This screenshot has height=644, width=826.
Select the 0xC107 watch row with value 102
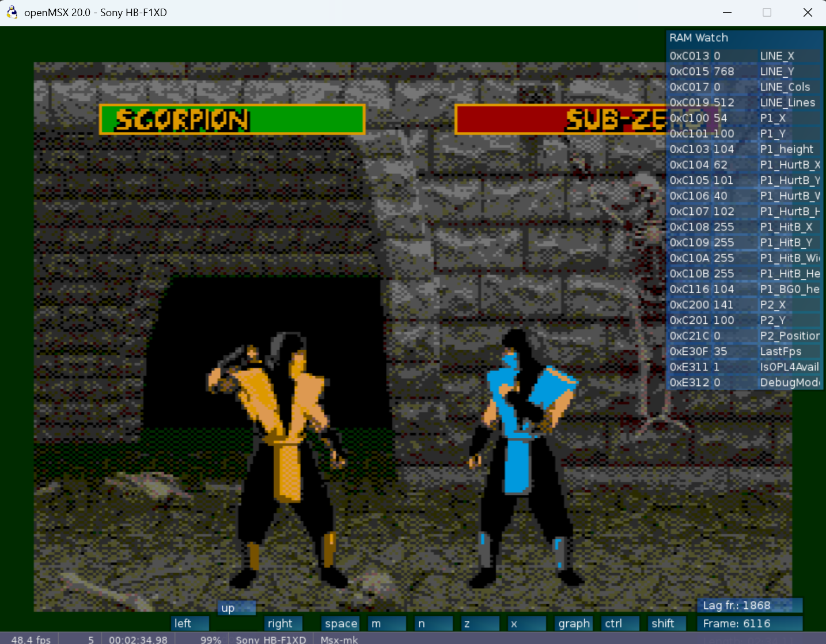point(744,211)
